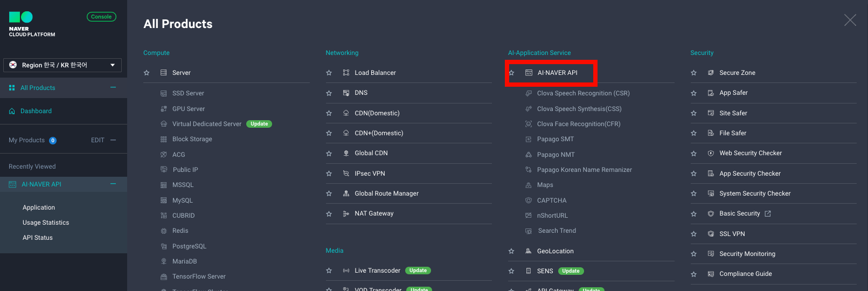Image resolution: width=868 pixels, height=291 pixels.
Task: Click the Secure Zone icon
Action: tap(711, 73)
